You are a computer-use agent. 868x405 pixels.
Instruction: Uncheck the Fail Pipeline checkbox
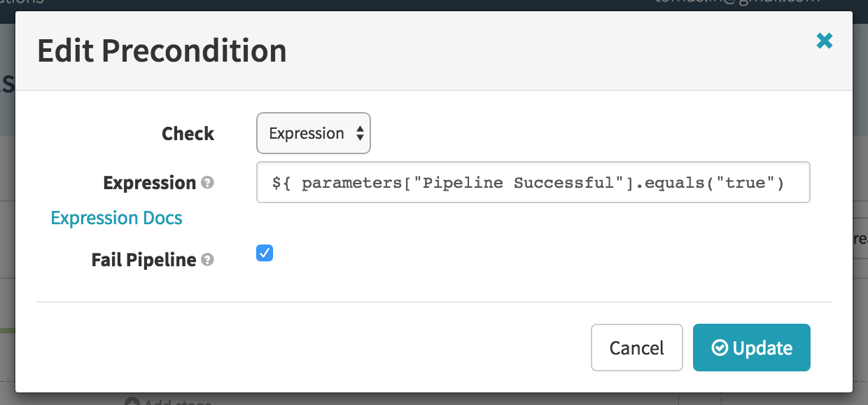click(265, 253)
